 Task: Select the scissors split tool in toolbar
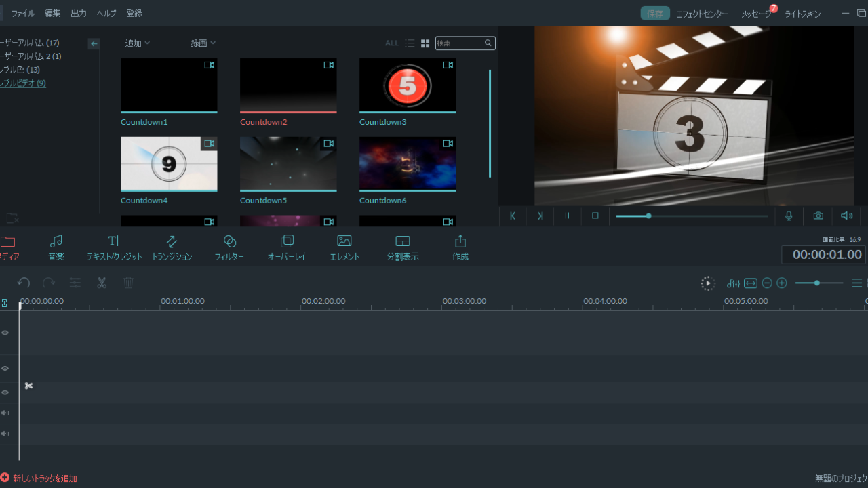click(102, 283)
